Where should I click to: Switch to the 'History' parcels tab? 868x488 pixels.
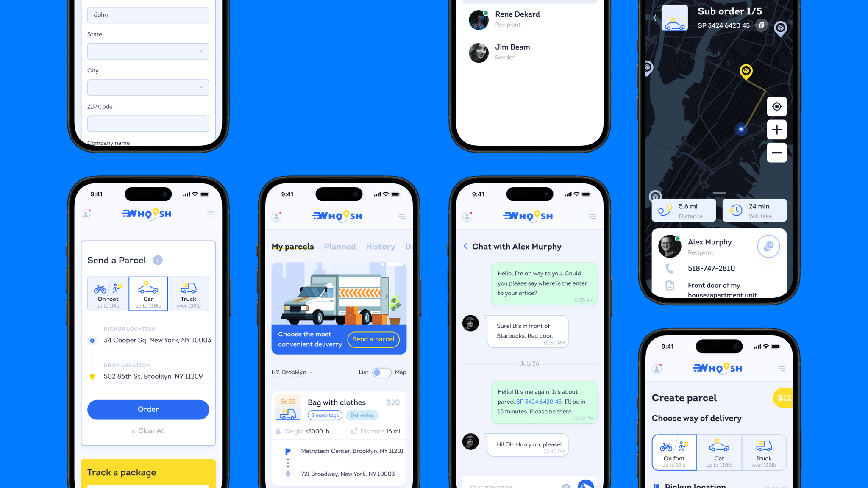380,246
